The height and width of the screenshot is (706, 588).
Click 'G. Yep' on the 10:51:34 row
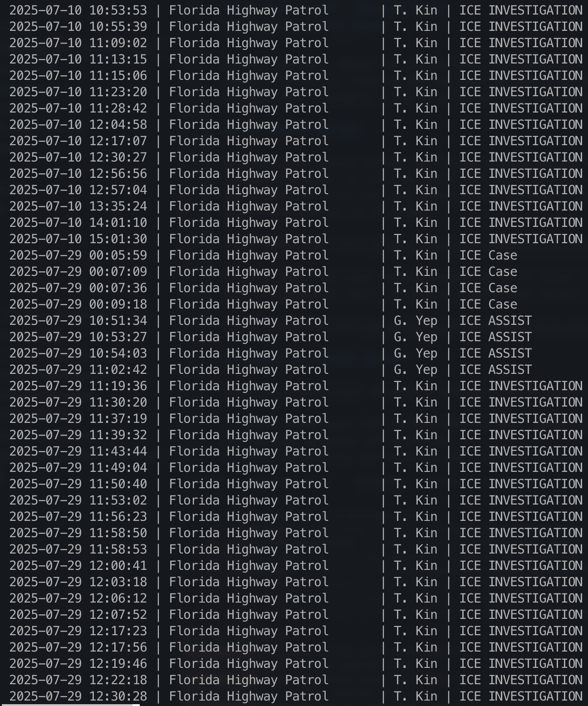(416, 321)
